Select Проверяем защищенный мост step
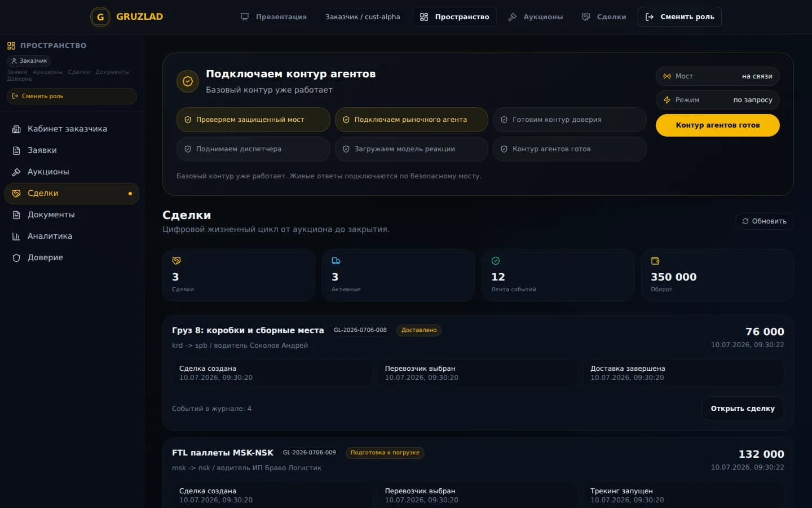812x508 pixels. click(253, 120)
